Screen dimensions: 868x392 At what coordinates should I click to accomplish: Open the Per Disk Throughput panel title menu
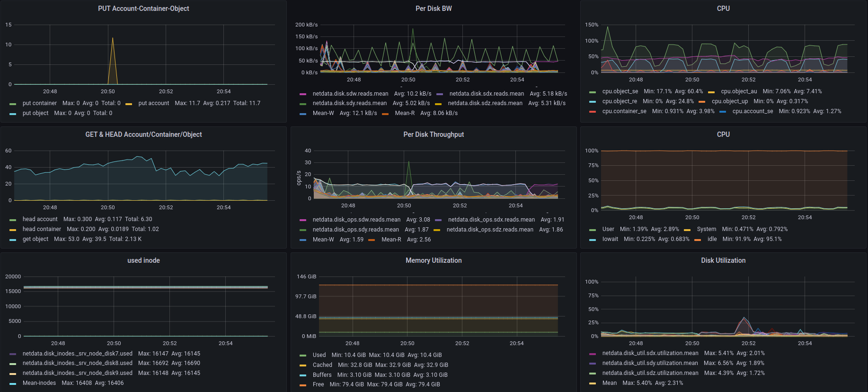[x=434, y=134]
